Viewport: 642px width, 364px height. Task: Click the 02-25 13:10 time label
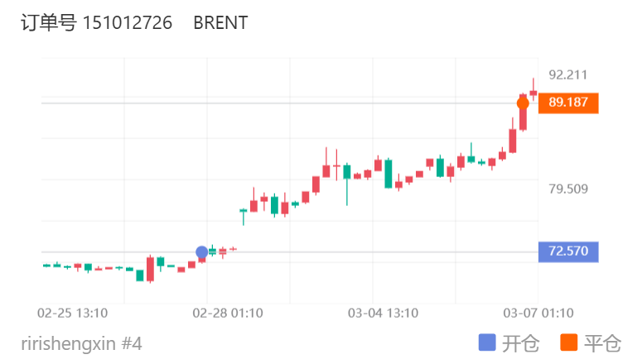point(73,313)
